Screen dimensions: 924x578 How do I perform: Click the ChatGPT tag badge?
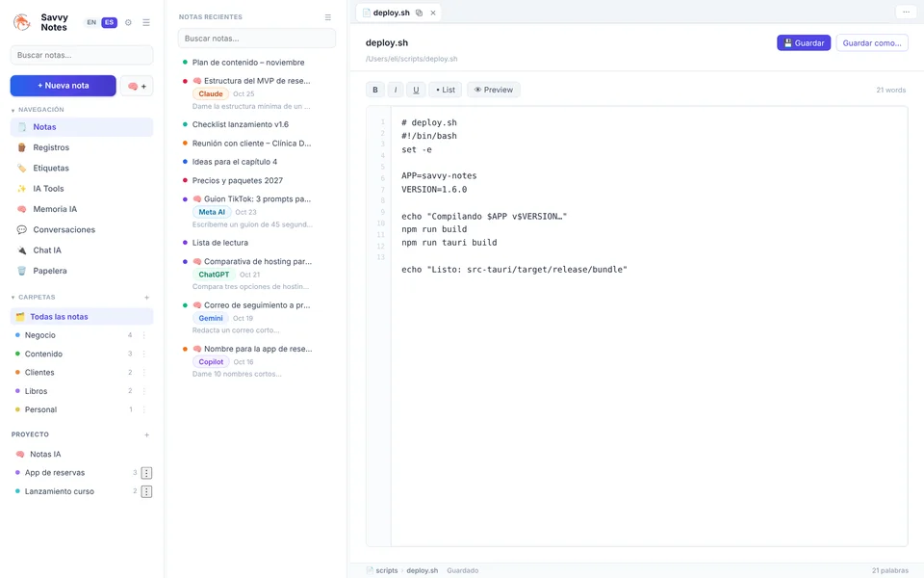[214, 275]
